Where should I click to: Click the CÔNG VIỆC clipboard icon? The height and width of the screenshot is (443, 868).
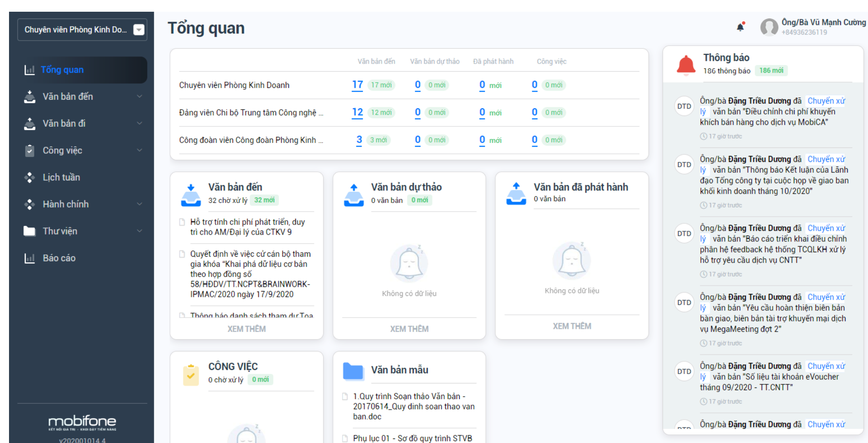tap(191, 375)
